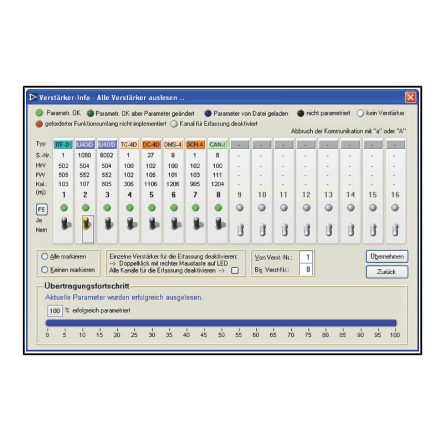This screenshot has width=442, height=440.
Task: Click the window title icon next to Verstärker-Info
Action: click(32, 97)
